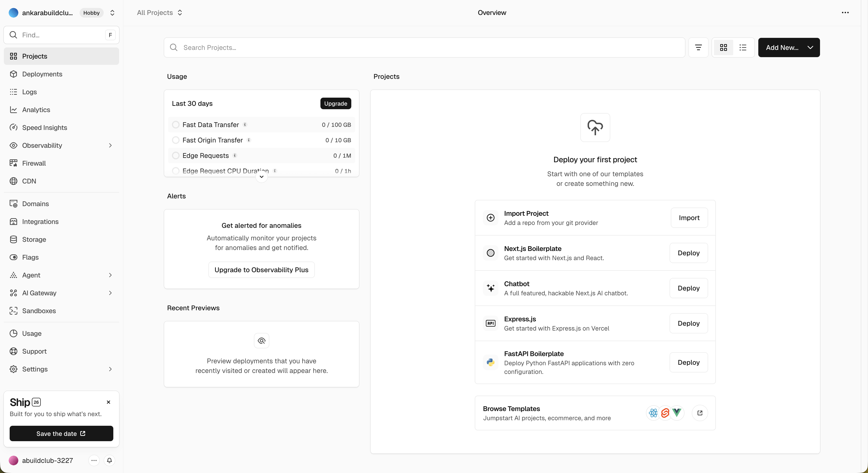Click Upgrade in the Last 30 days panel
The width and height of the screenshot is (868, 473).
coord(335,103)
